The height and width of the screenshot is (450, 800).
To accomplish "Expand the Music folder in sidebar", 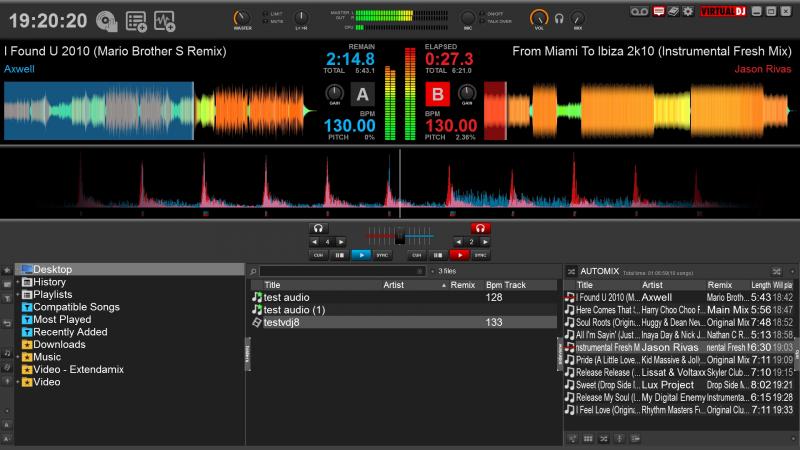I will click(x=17, y=357).
